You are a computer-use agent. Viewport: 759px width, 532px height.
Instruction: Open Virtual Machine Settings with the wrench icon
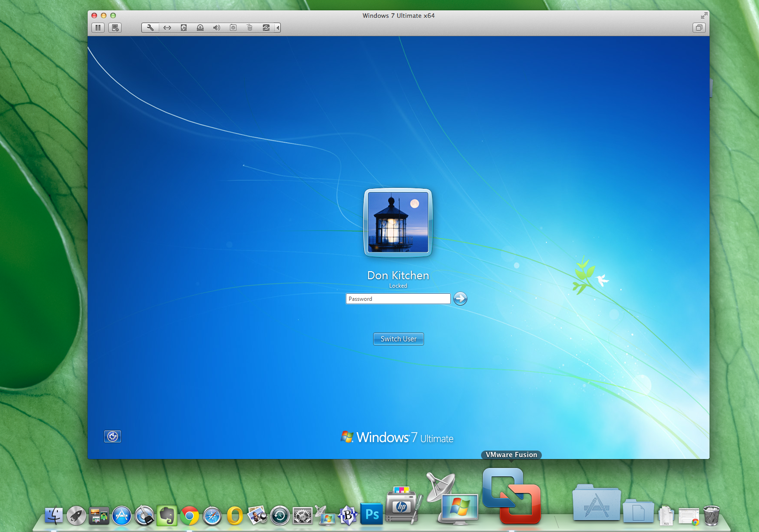(x=150, y=28)
